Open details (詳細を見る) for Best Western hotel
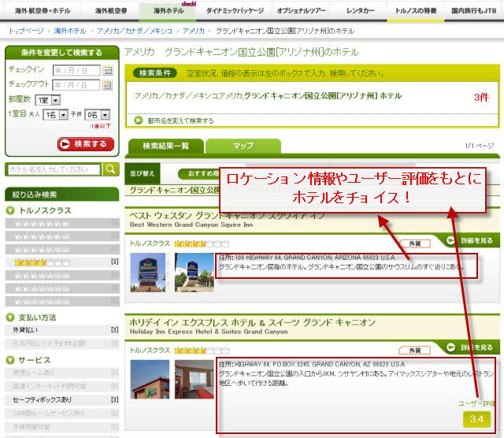 (x=471, y=240)
